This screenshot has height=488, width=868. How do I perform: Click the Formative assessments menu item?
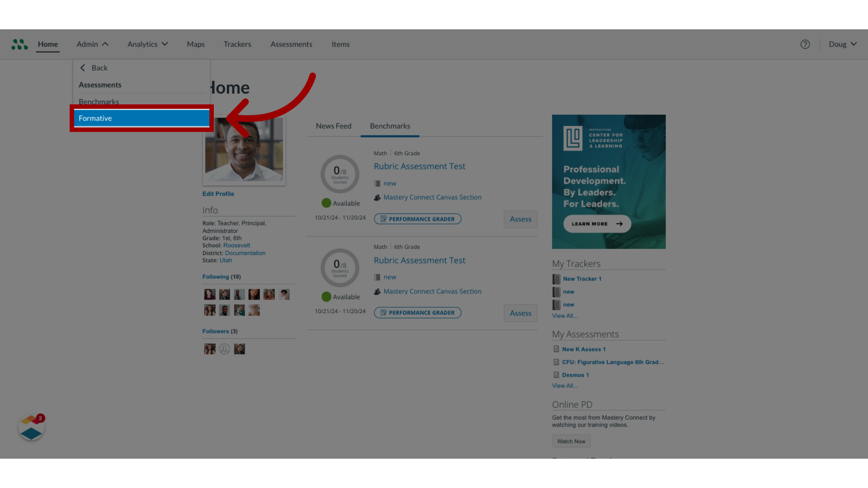tap(142, 118)
